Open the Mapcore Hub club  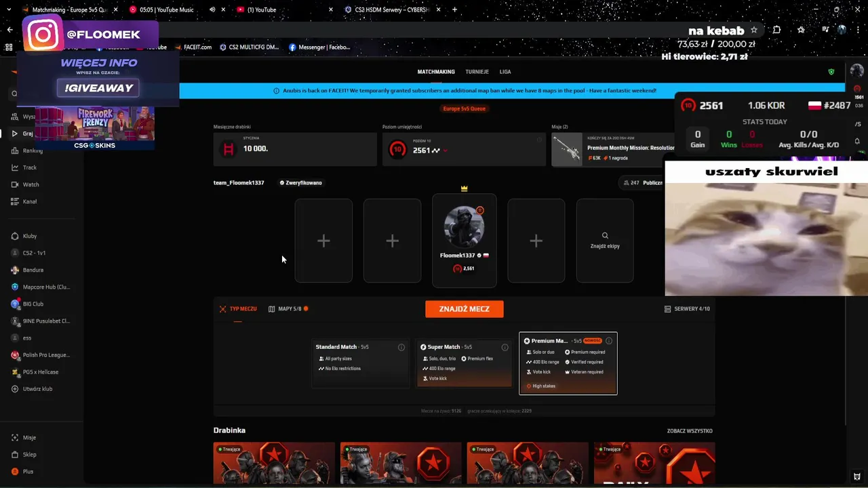pos(41,287)
